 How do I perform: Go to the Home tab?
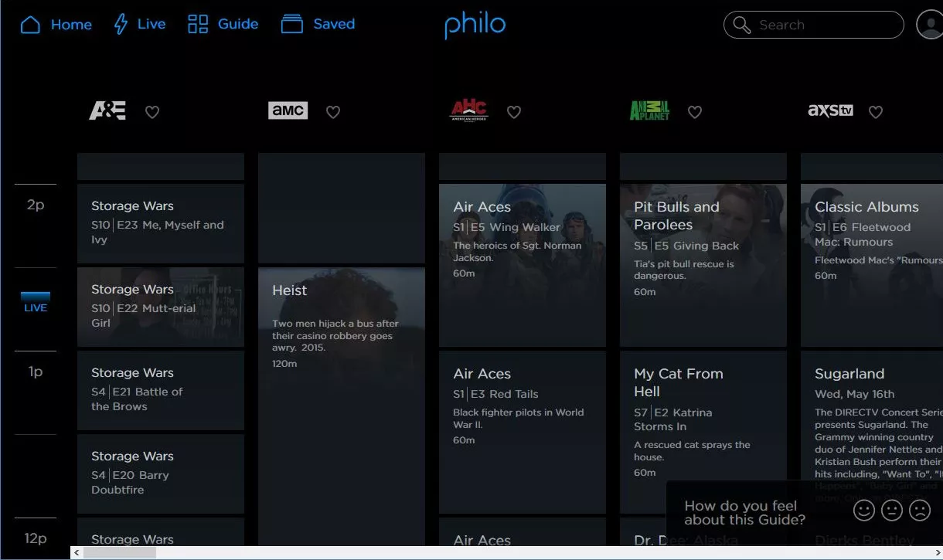point(56,25)
